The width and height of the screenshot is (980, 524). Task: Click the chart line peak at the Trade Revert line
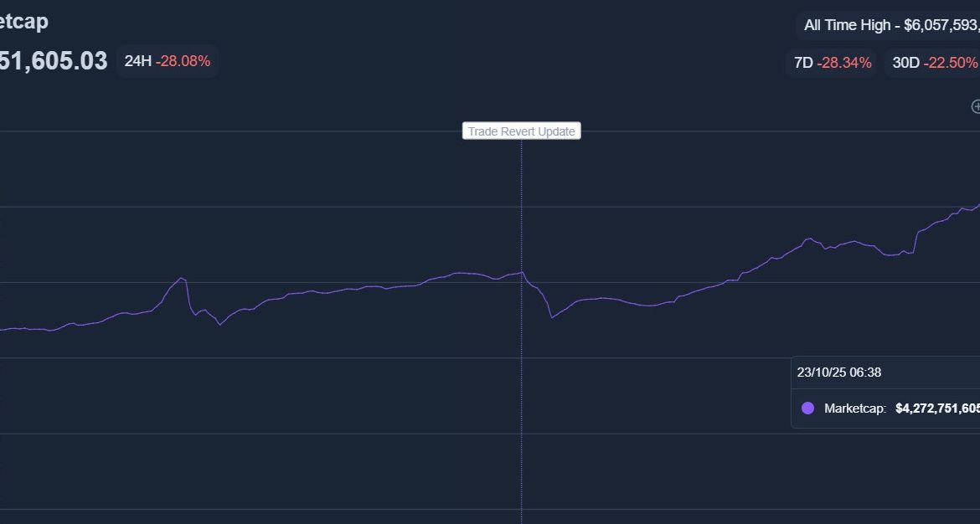pos(522,272)
